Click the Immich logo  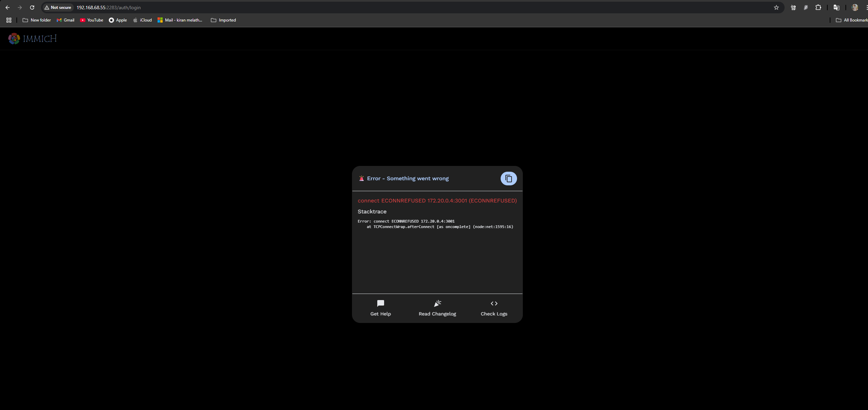click(32, 39)
